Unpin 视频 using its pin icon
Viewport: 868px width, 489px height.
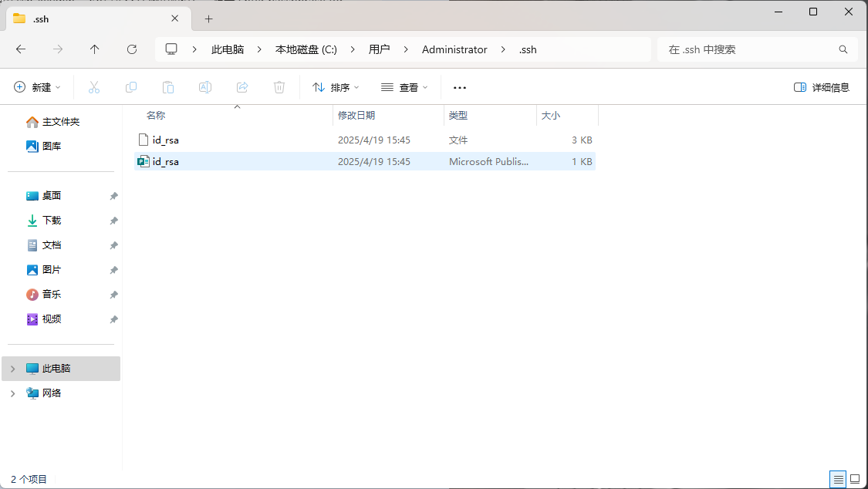(113, 319)
